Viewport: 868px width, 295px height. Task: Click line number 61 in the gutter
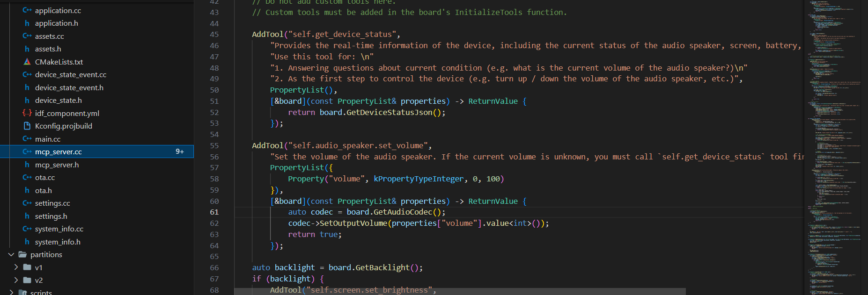pos(214,212)
